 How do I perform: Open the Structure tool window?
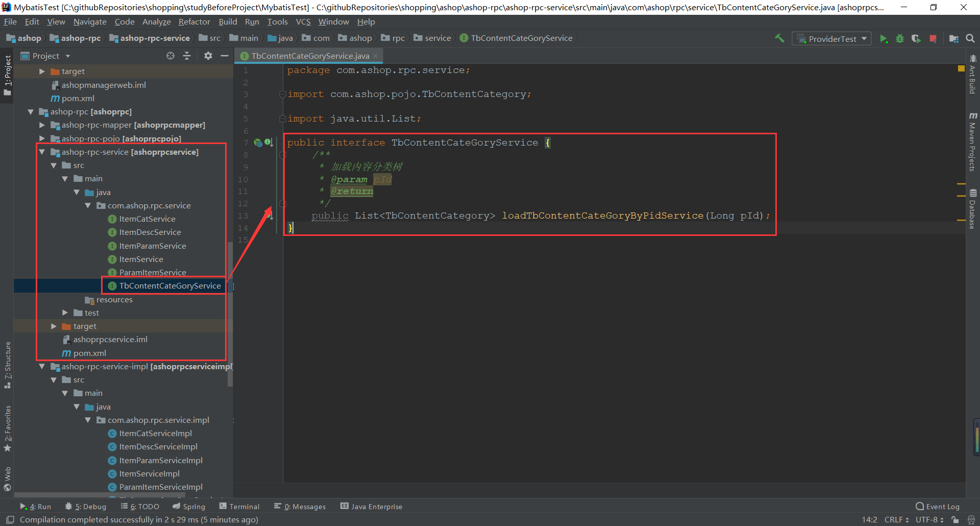(x=7, y=365)
